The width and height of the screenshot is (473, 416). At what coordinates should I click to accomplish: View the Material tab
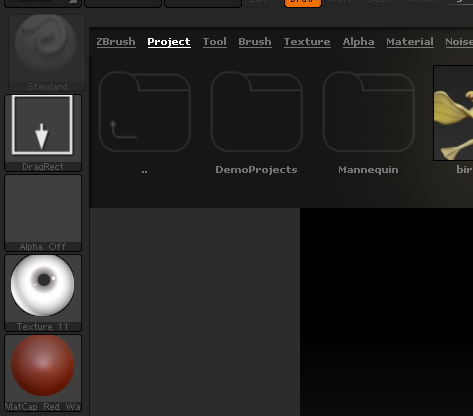coord(410,42)
